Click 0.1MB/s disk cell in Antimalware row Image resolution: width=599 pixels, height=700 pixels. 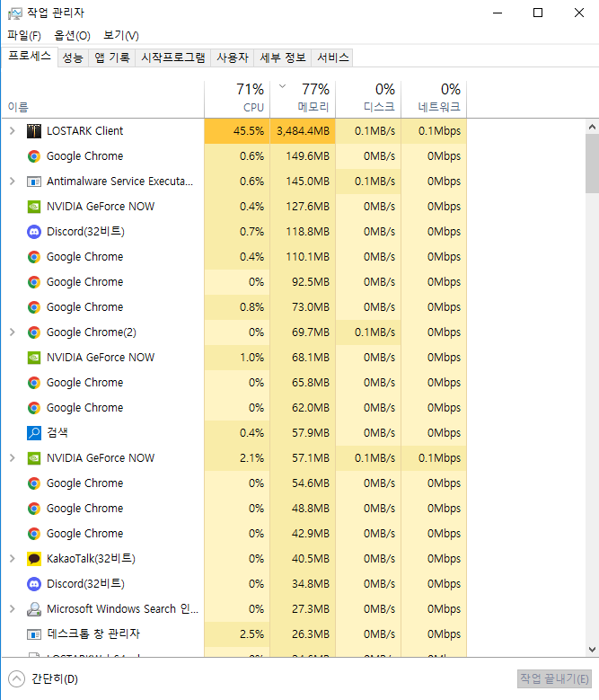pyautogui.click(x=368, y=182)
